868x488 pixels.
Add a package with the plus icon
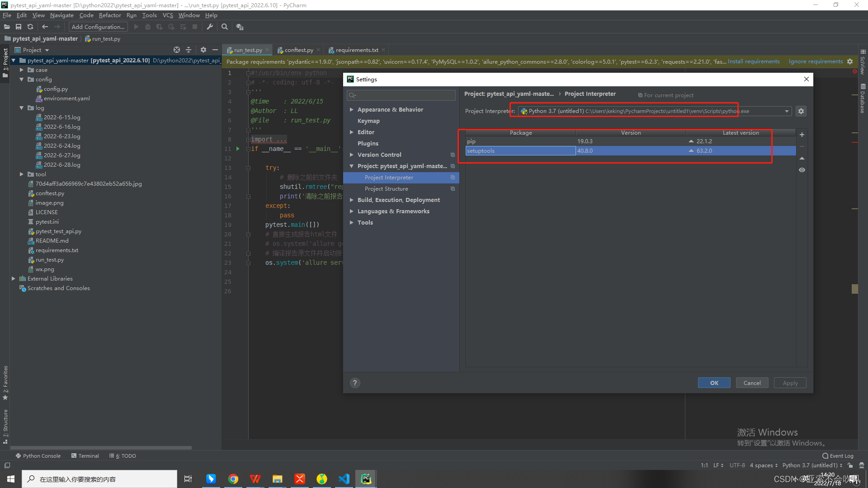tap(802, 135)
